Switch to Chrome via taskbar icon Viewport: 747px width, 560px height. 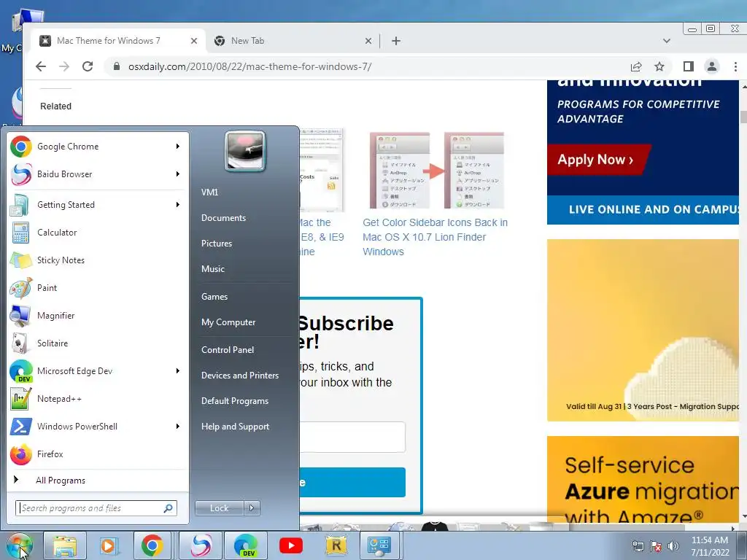(152, 545)
